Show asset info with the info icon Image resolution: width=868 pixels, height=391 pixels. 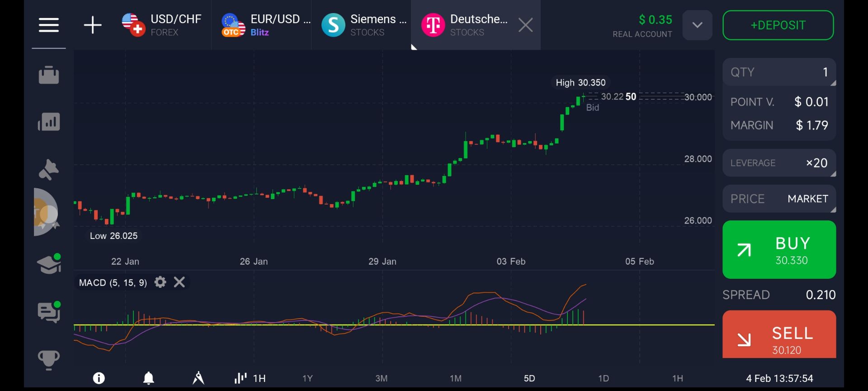click(99, 378)
